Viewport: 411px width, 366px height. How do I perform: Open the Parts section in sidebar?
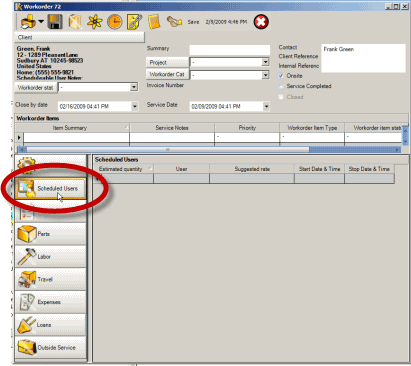50,234
